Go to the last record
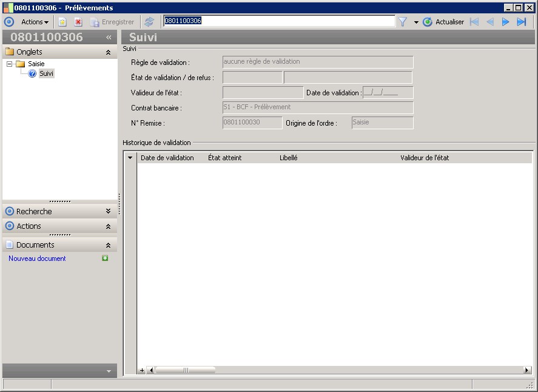Screen dimensions: 538x392 point(522,22)
